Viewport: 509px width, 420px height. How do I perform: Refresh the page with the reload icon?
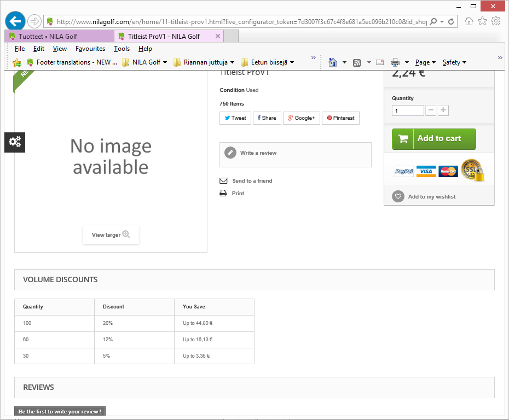point(451,21)
